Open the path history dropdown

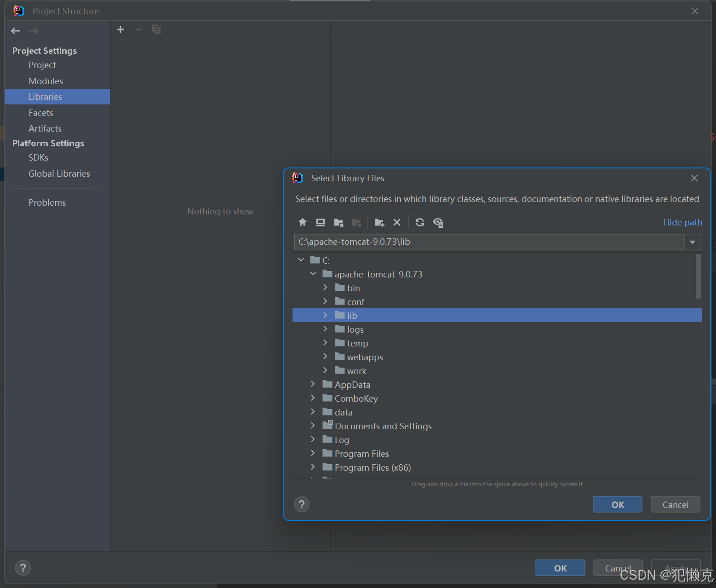tap(692, 242)
